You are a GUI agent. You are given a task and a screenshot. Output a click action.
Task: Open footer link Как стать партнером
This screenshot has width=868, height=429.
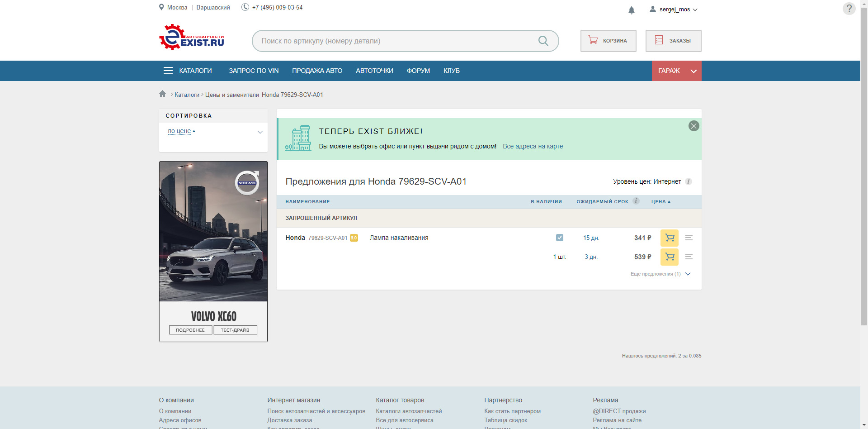tap(512, 411)
